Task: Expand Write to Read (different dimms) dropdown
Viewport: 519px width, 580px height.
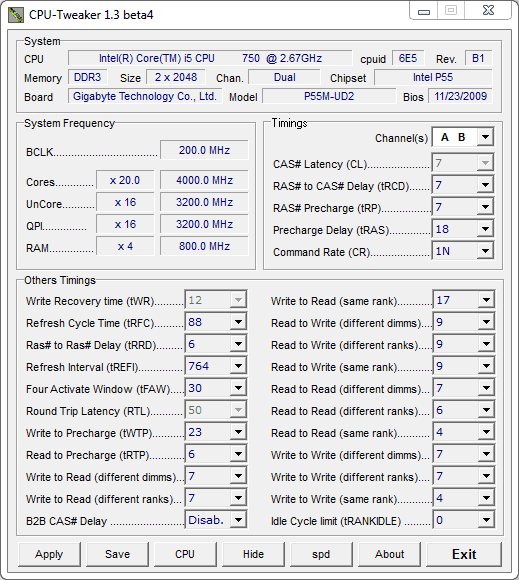Action: (216, 476)
